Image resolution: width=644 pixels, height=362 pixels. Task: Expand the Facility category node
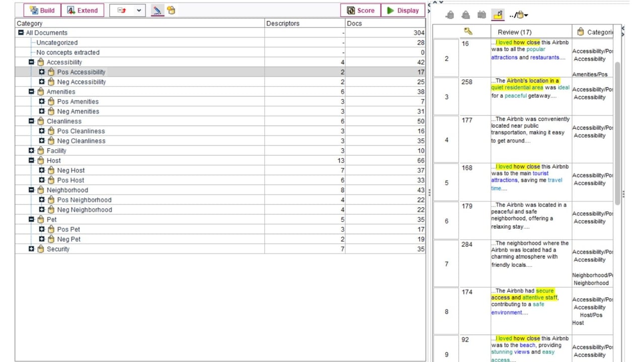click(x=31, y=151)
